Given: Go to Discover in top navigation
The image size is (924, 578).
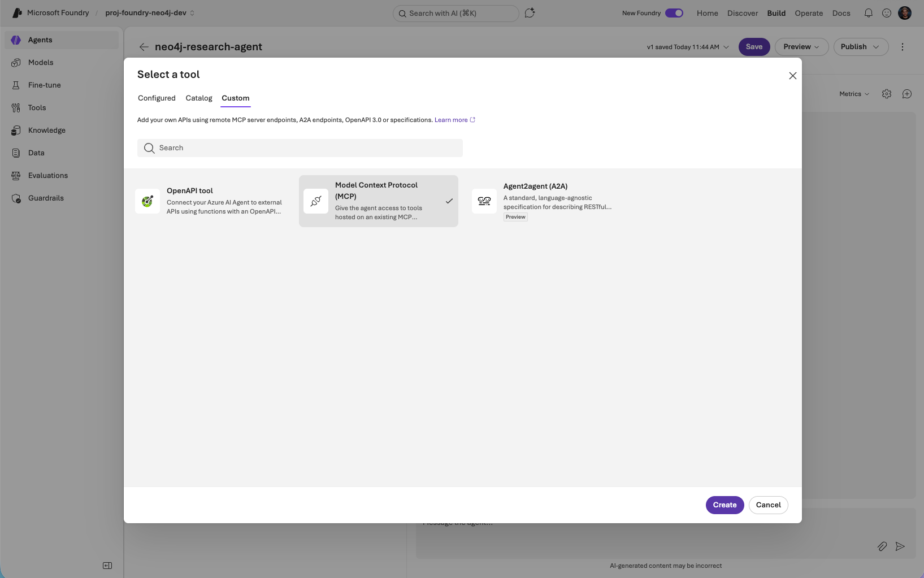Looking at the screenshot, I should click(743, 13).
